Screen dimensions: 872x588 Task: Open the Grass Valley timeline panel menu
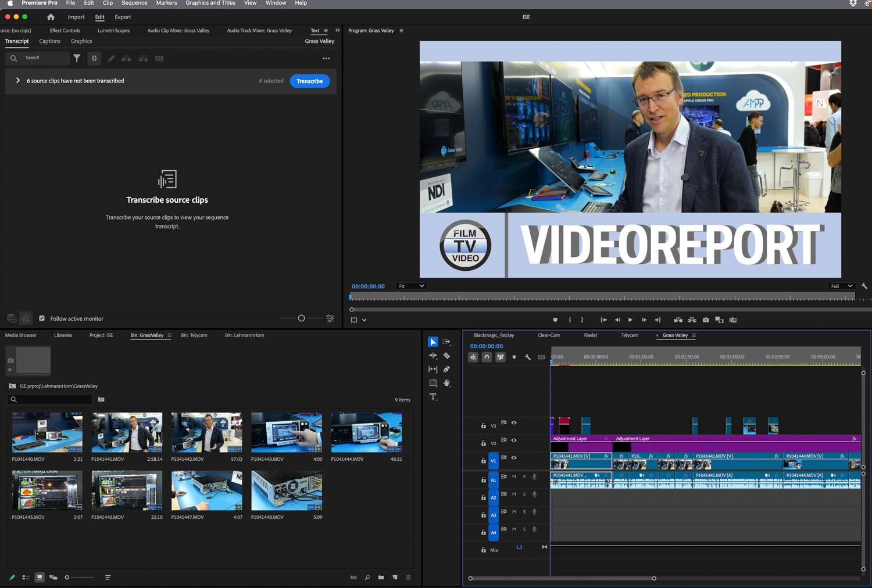(694, 335)
